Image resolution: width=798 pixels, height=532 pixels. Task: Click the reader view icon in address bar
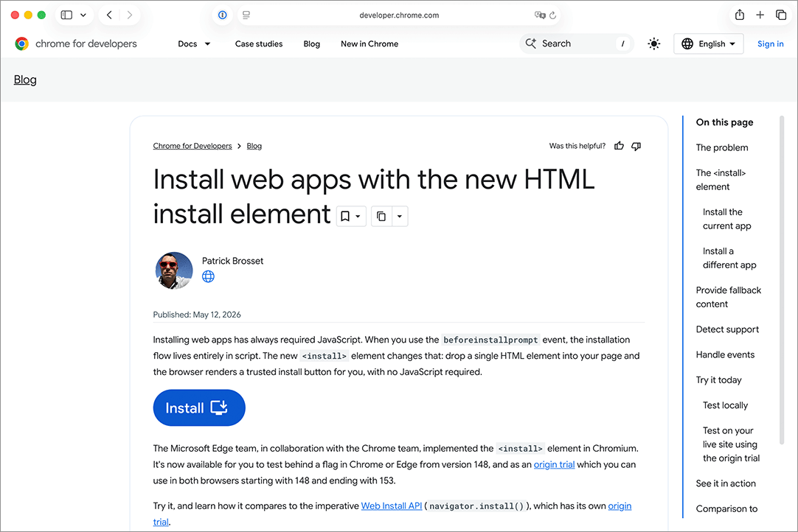tap(246, 15)
